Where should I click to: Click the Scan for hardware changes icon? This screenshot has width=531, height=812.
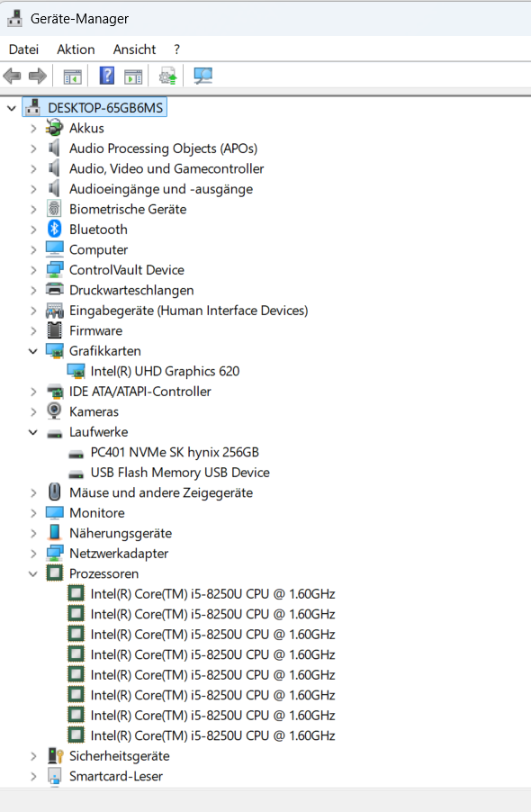click(202, 77)
